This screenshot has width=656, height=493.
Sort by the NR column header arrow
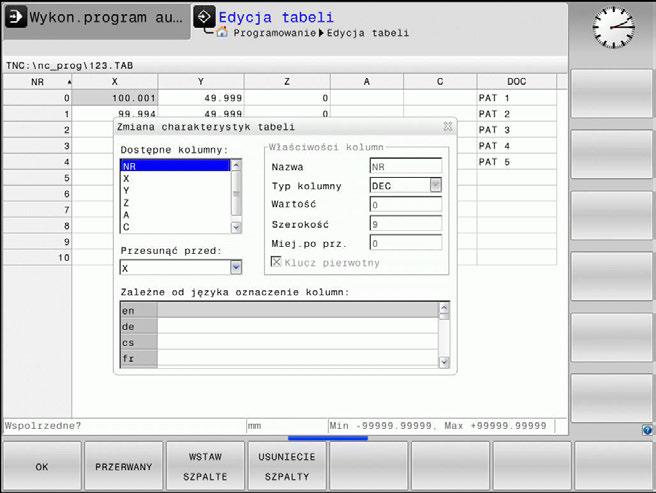tap(69, 82)
